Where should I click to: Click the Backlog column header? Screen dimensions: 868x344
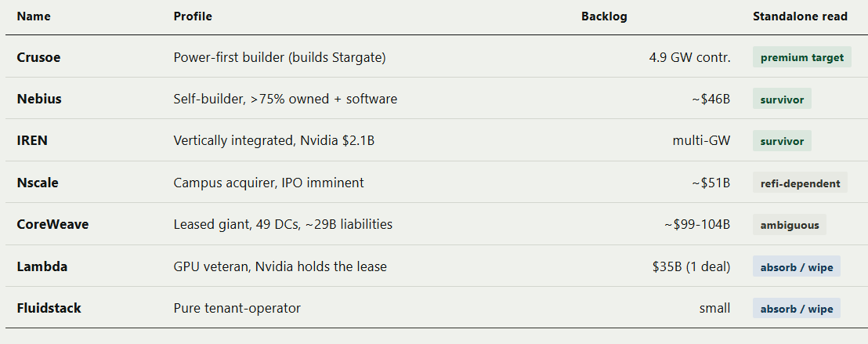[x=604, y=16]
